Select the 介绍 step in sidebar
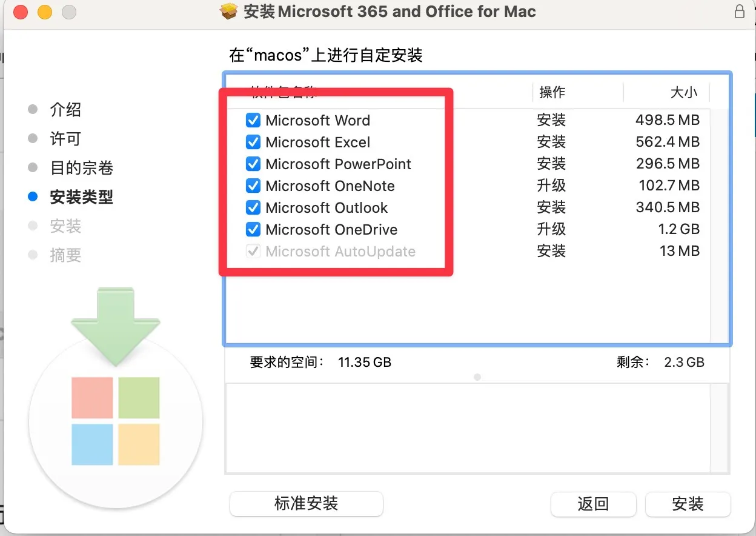 point(65,110)
